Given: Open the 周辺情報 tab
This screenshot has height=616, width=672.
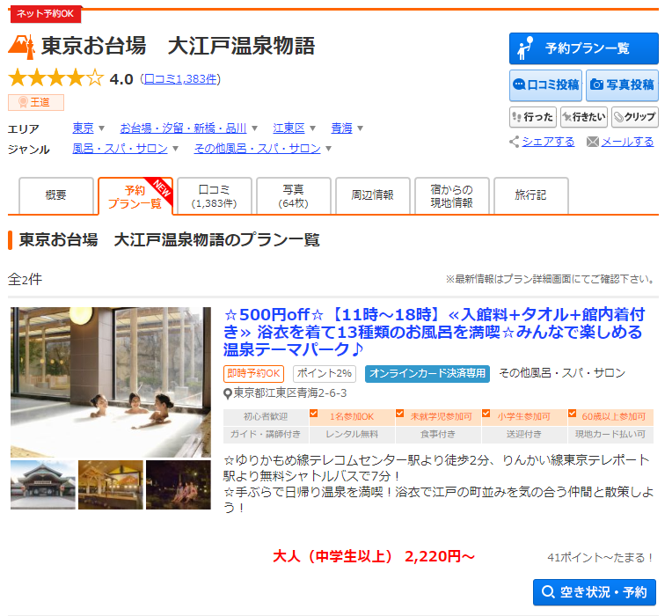Looking at the screenshot, I should [372, 195].
